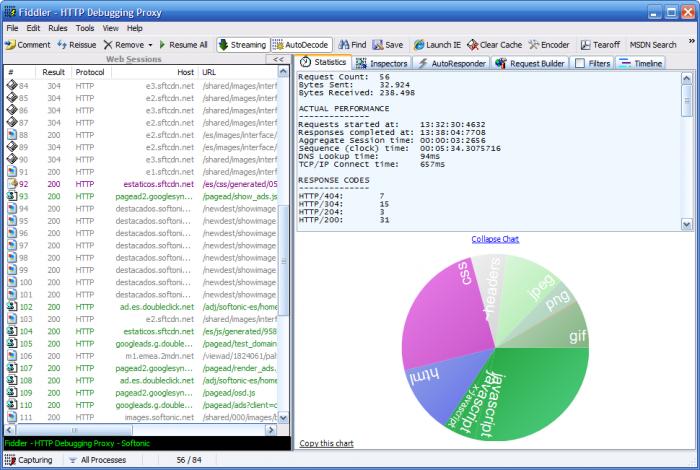Reissue the selected request

pos(76,45)
